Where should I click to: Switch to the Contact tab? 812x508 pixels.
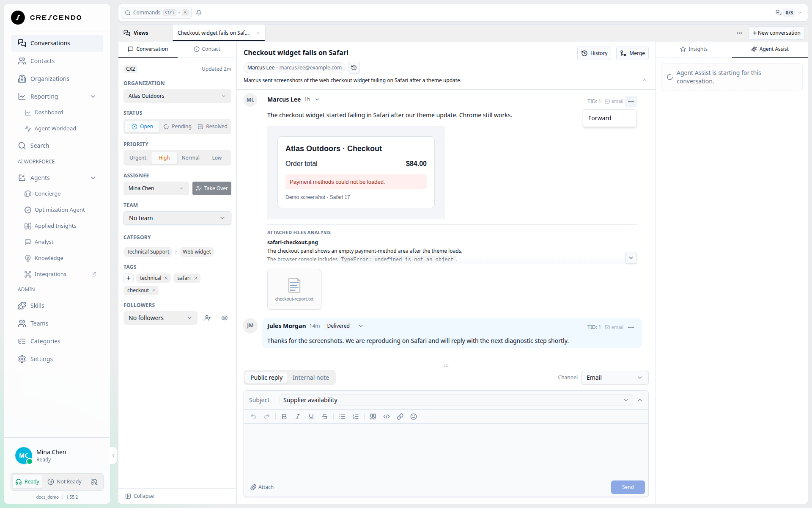207,49
